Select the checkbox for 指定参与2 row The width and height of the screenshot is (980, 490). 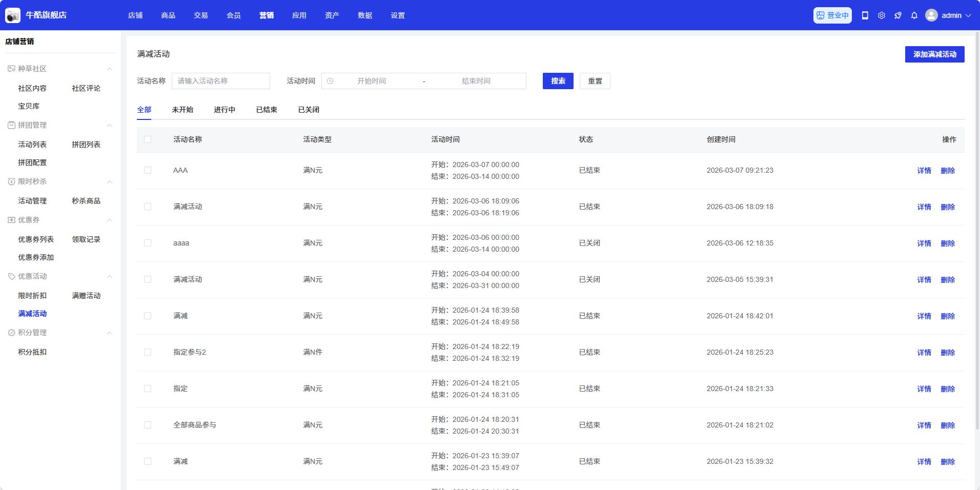pos(148,352)
